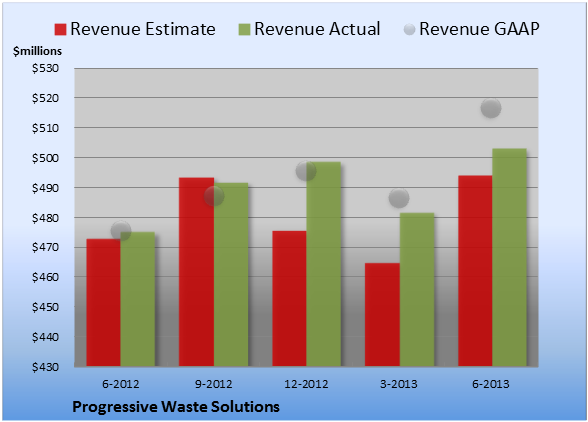
Task: Click the '6-2013' quarter label
Action: (491, 384)
